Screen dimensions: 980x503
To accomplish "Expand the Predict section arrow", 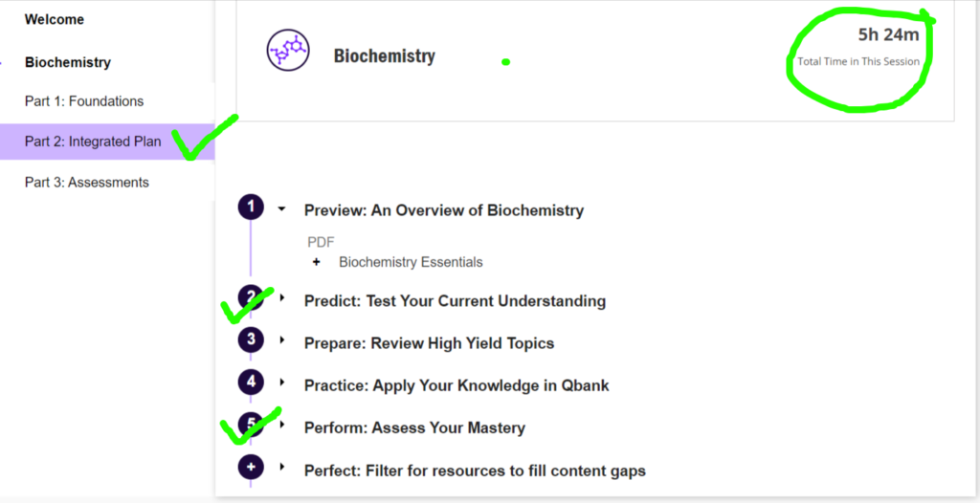I will click(x=282, y=298).
